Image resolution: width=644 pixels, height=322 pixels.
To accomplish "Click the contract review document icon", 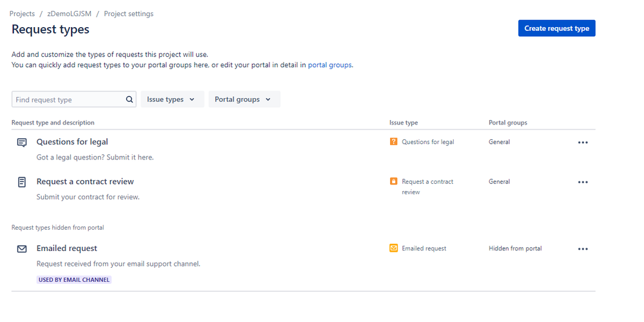I will (22, 182).
